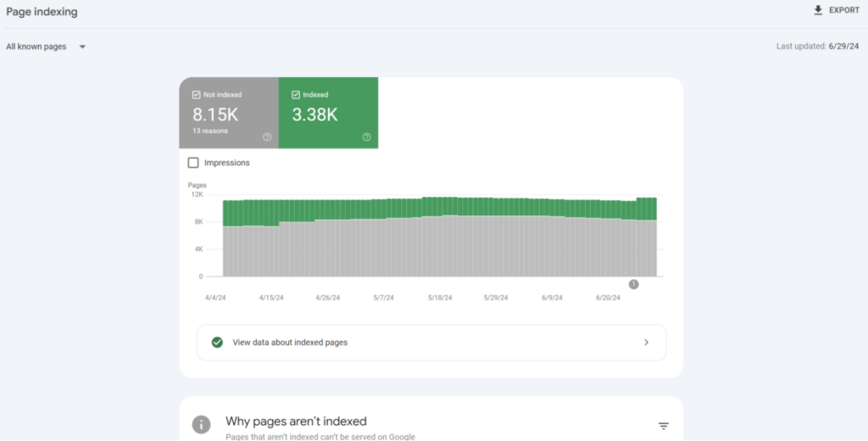Click the 5/7/24 date axis label
This screenshot has width=868, height=441.
click(384, 298)
